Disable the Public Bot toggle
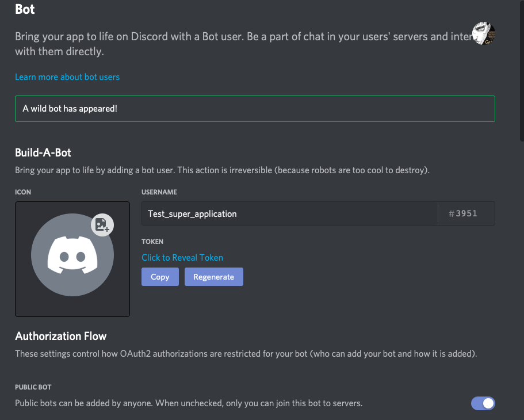The image size is (524, 420). coord(483,403)
